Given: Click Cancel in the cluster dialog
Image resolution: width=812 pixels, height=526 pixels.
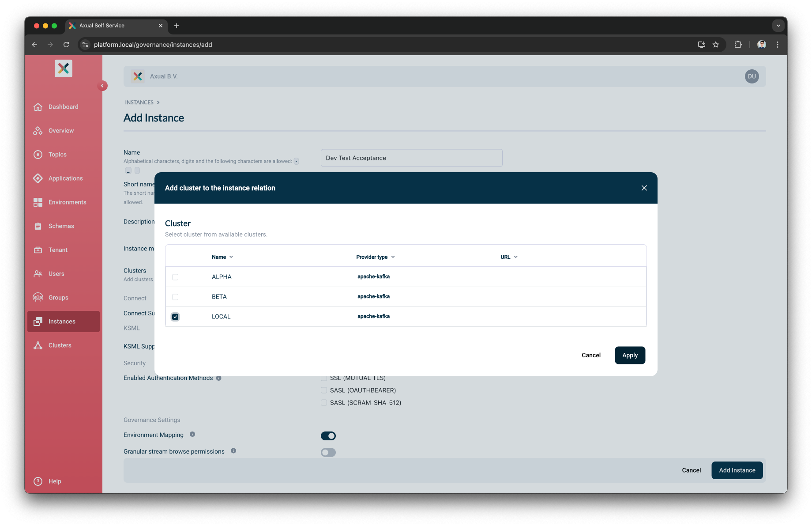Looking at the screenshot, I should click(x=591, y=355).
